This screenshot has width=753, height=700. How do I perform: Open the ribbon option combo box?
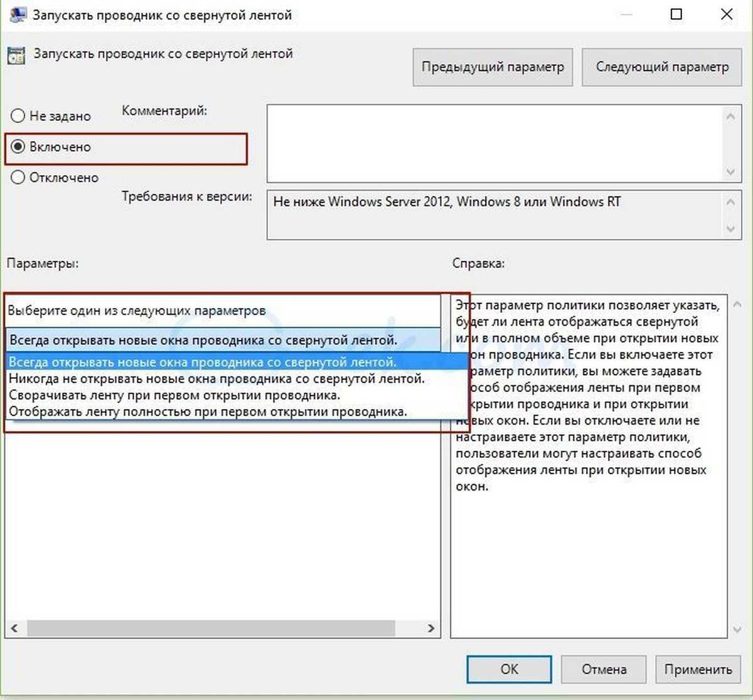[224, 341]
